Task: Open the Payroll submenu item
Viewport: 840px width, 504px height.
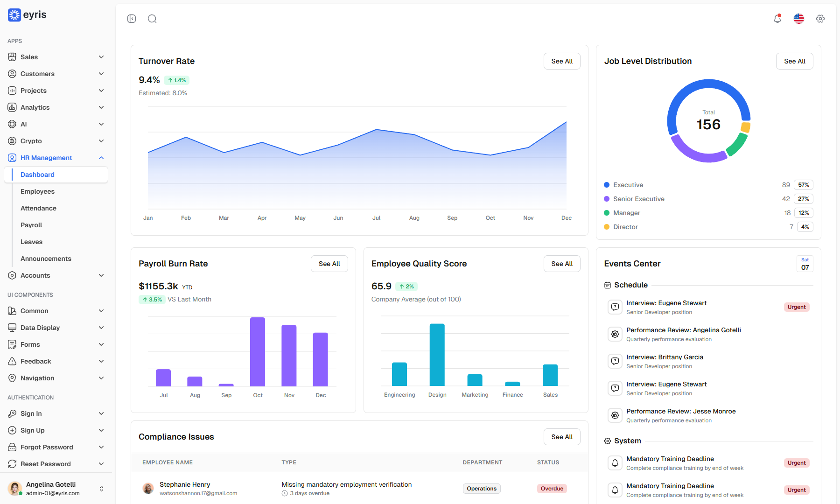Action: tap(31, 225)
